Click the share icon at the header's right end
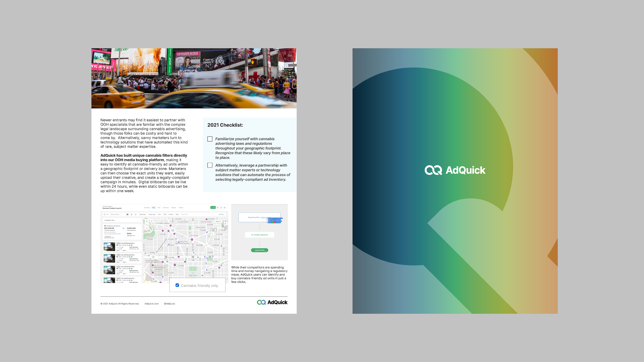 [225, 208]
